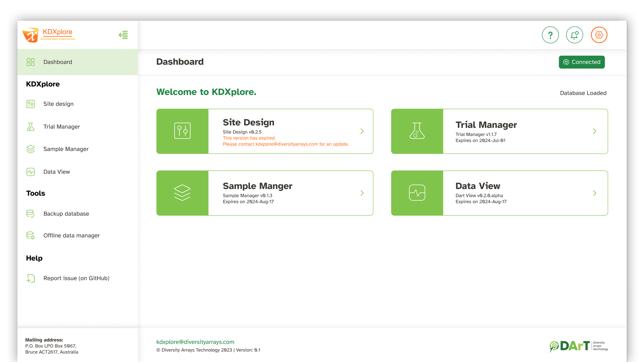
Task: Open settings gear icon
Action: [x=599, y=35]
